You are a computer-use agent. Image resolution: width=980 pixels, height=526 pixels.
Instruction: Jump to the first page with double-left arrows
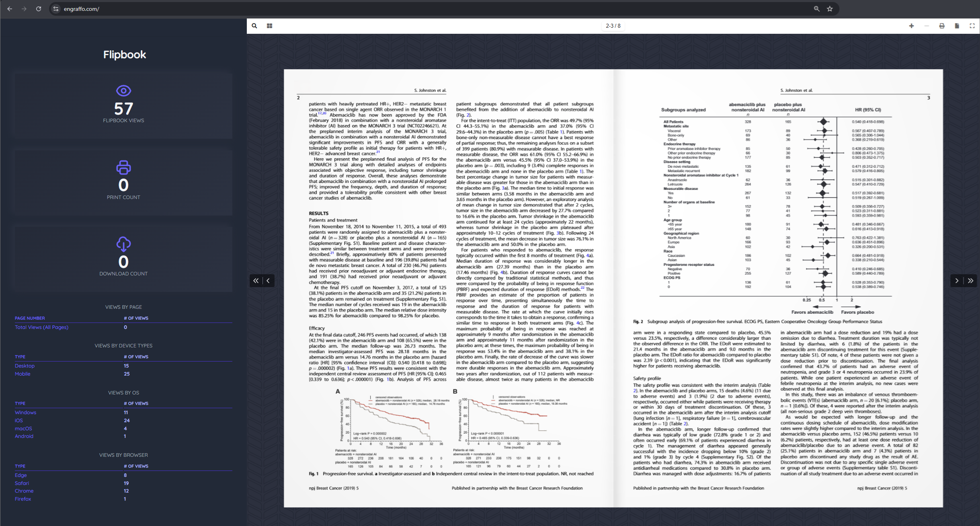(x=256, y=281)
